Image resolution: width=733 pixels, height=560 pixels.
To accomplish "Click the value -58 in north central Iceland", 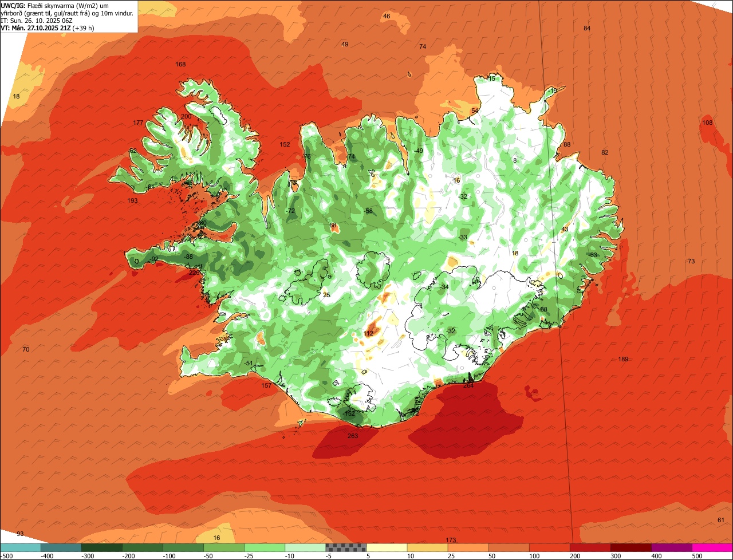I will coord(368,211).
